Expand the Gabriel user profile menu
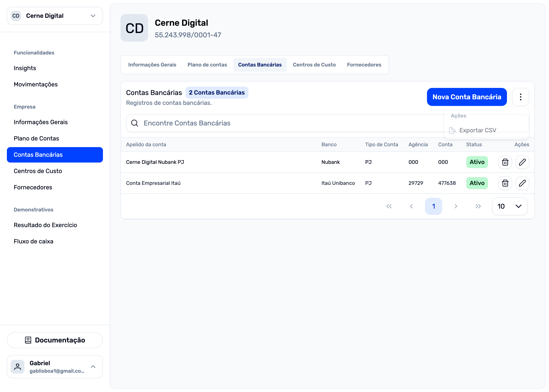 click(55, 366)
